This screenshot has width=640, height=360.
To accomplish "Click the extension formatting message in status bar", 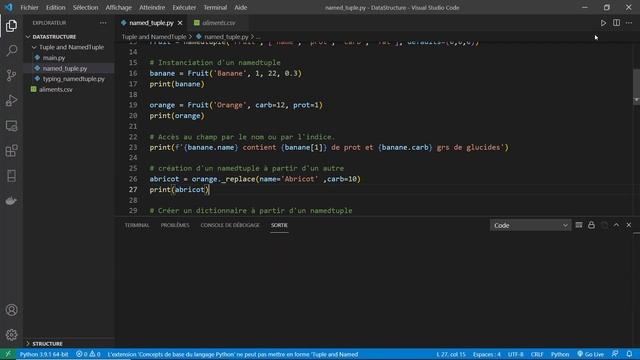I will (233, 354).
